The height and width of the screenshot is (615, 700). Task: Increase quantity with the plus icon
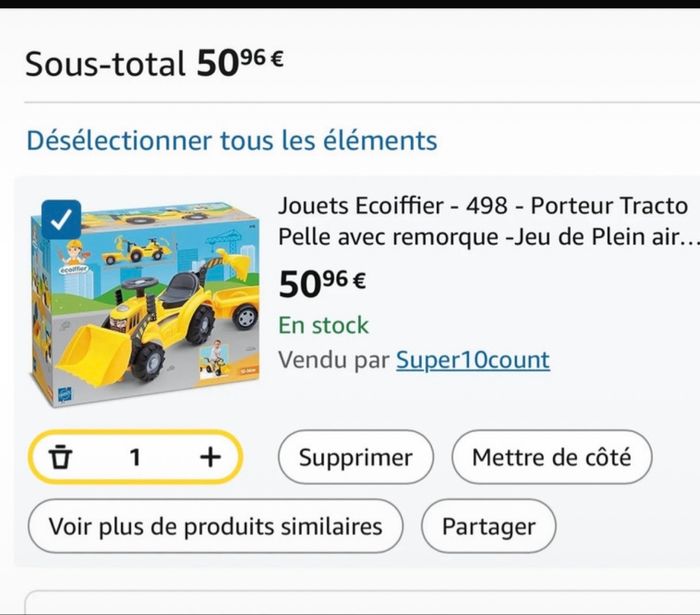[x=209, y=457]
